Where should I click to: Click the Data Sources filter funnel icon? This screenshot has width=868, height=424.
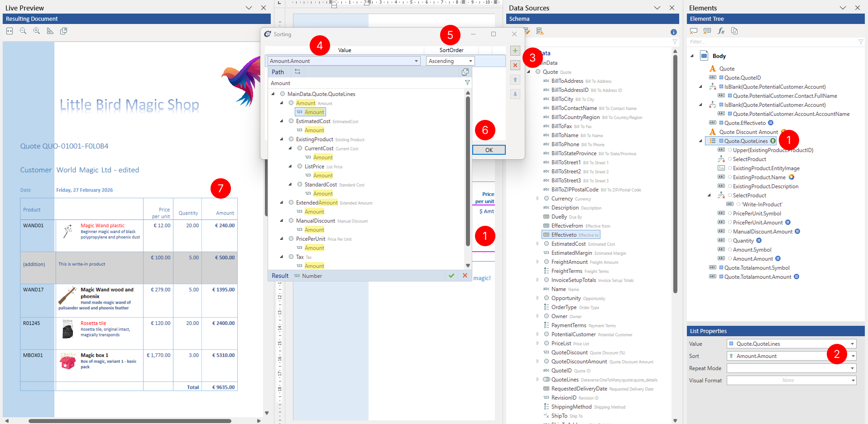(x=675, y=42)
